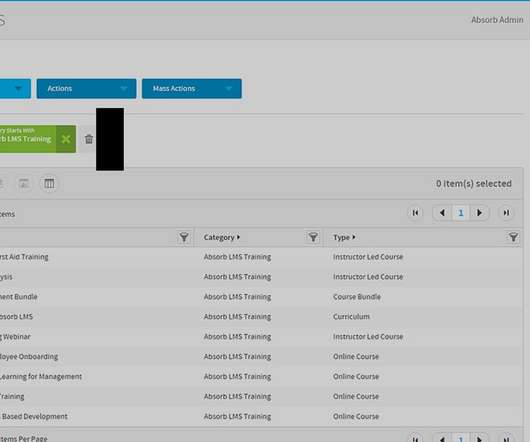Click 'Absorb LMS Training' in the Webinar row
The height and width of the screenshot is (442, 530).
[x=237, y=337]
